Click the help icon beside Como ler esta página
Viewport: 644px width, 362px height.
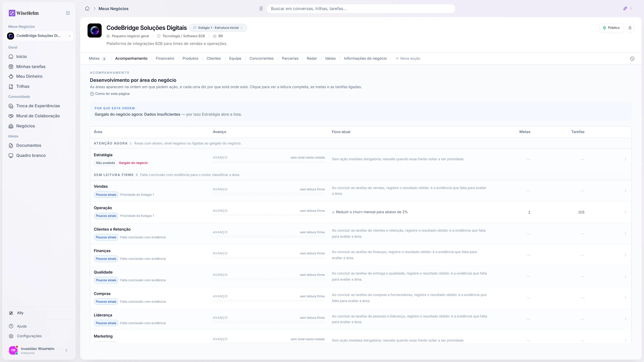click(92, 94)
